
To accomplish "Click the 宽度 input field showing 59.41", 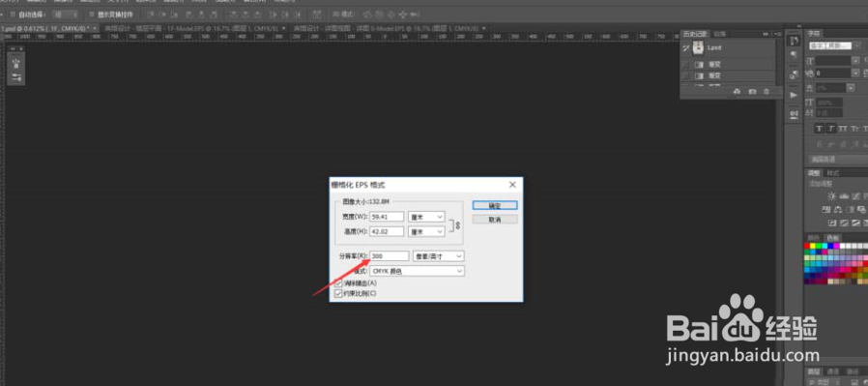I will tap(387, 217).
